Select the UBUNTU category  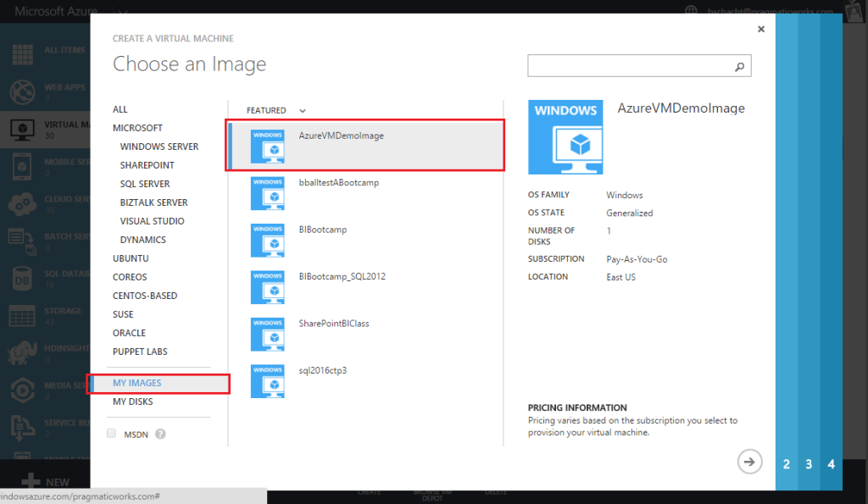click(x=131, y=259)
